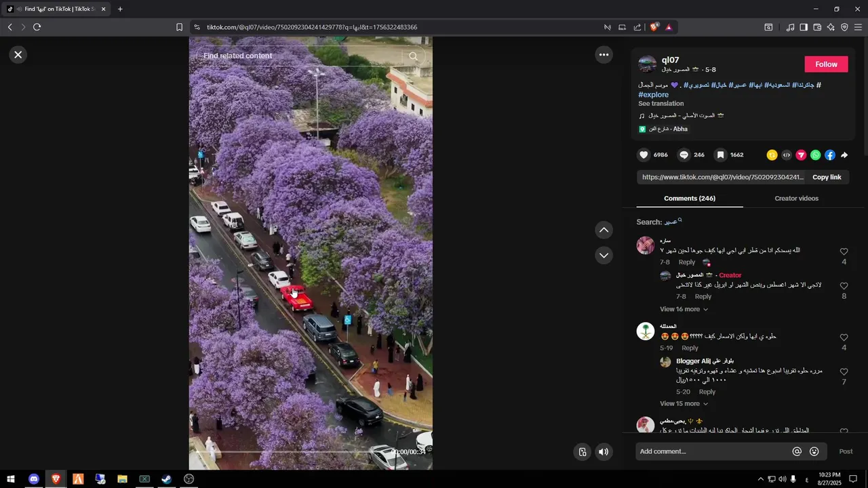The image size is (868, 488).
Task: Open the ql07 username link
Action: [670, 60]
